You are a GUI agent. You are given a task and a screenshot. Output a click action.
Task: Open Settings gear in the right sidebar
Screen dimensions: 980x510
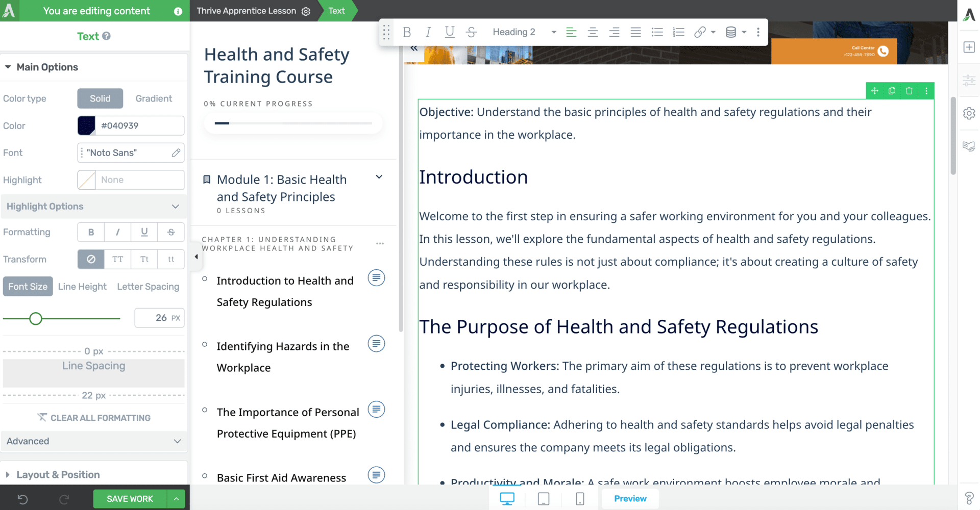[968, 113]
